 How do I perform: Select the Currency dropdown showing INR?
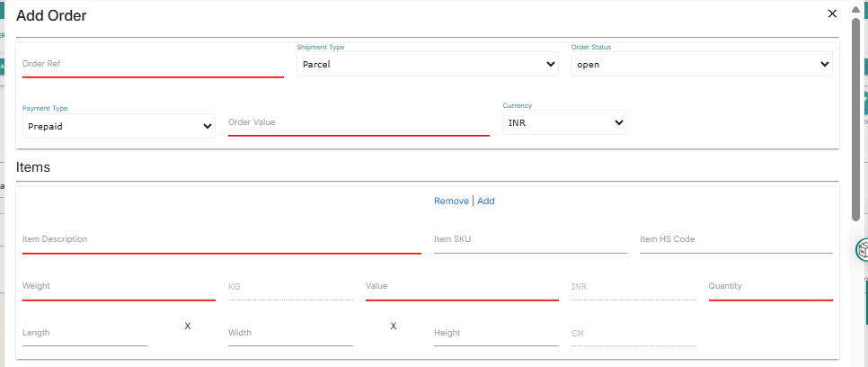point(564,122)
